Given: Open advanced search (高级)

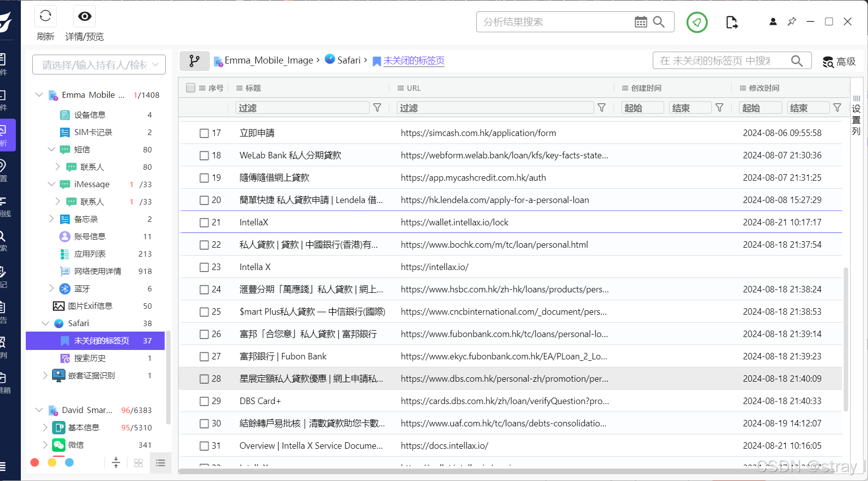Looking at the screenshot, I should point(839,62).
